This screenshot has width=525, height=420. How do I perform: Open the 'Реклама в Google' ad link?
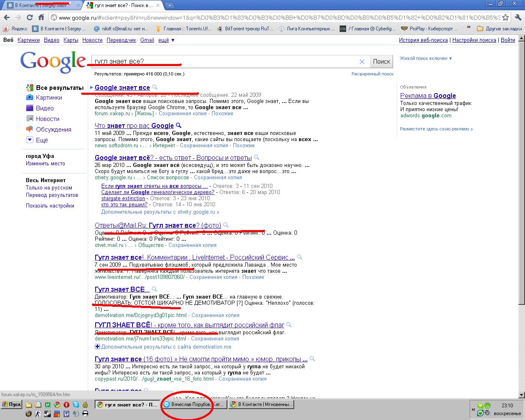[x=428, y=96]
